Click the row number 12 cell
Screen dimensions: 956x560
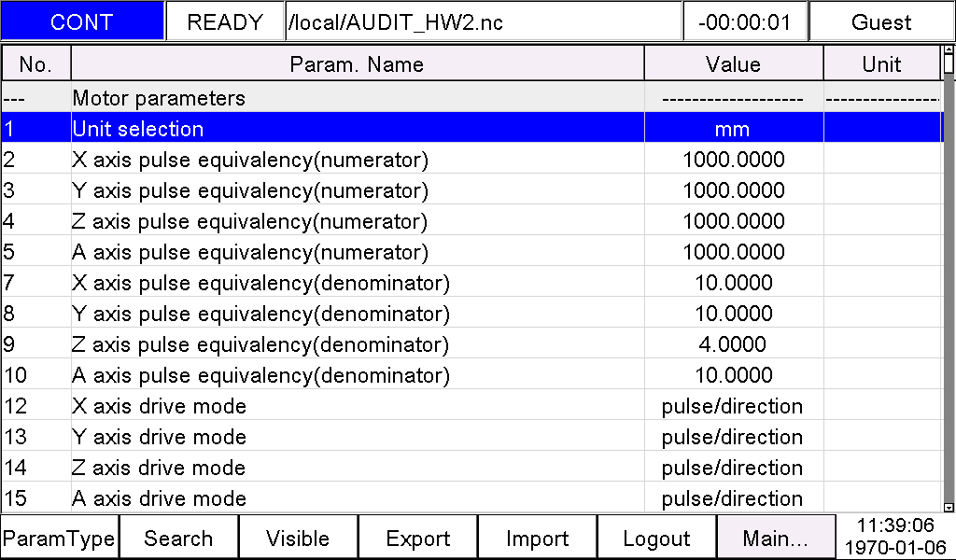pos(36,405)
